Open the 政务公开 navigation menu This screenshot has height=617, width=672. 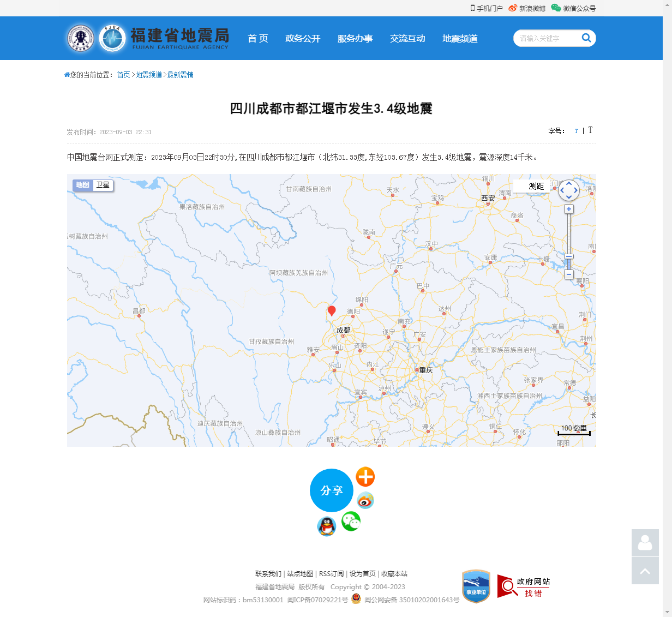303,38
